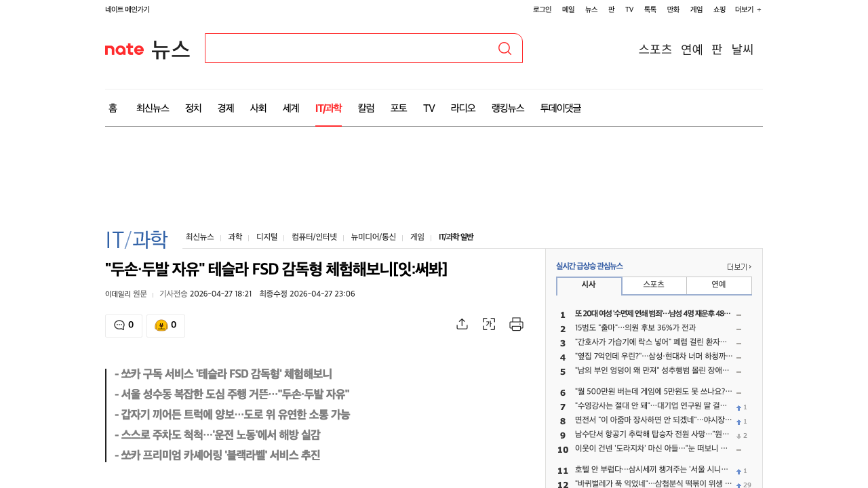Open rank 7 story '수영강사는 절대'
Viewport: 868px width, 488px height.
[651, 406]
